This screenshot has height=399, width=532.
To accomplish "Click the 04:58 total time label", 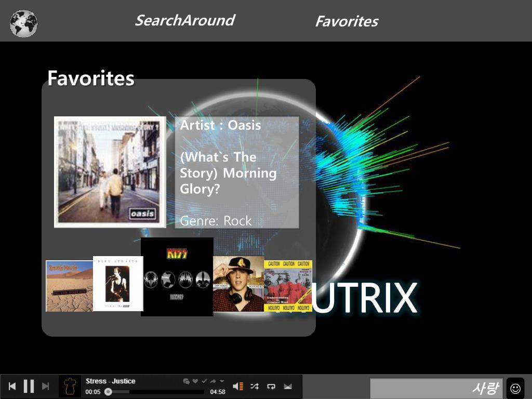I will point(218,392).
